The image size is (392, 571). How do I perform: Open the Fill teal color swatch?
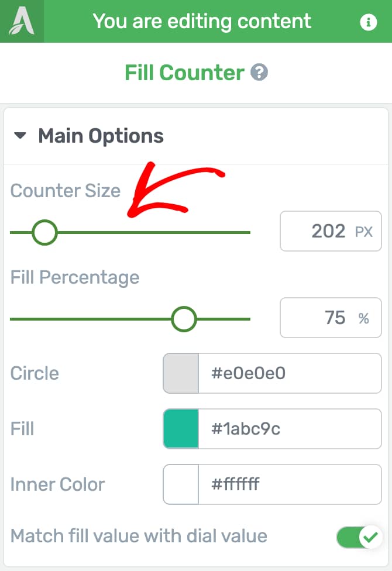(x=181, y=429)
